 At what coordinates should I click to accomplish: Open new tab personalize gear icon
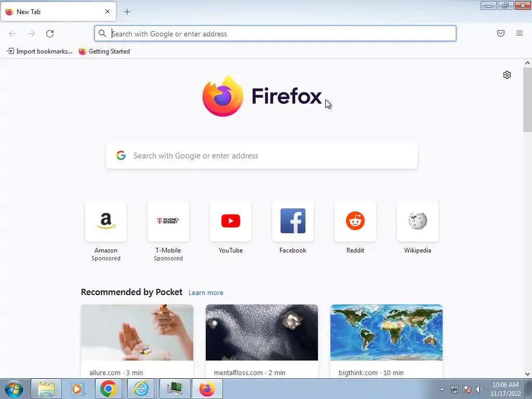(507, 75)
